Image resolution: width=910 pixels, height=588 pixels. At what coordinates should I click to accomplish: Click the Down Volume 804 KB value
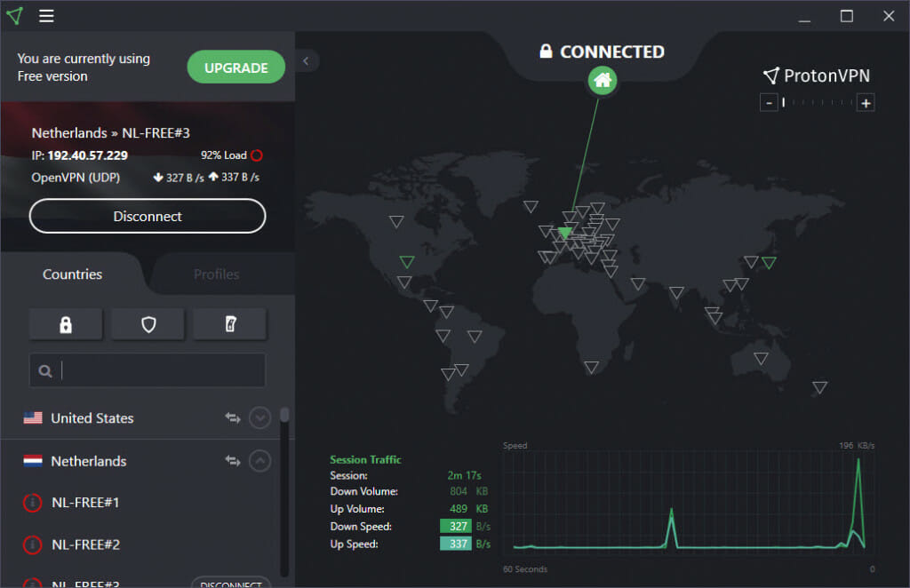[469, 491]
